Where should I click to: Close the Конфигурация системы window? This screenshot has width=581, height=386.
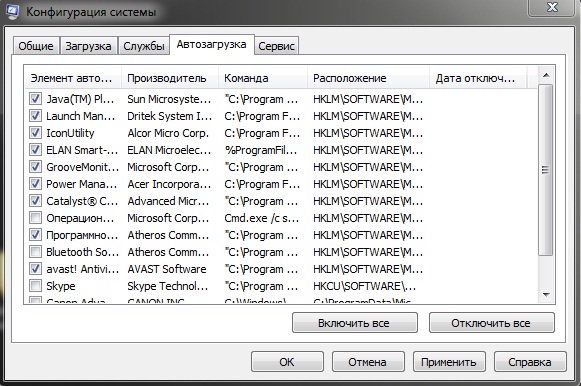pyautogui.click(x=552, y=7)
